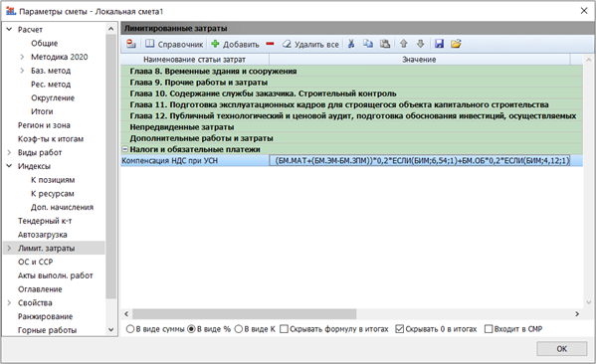Viewport: 596px width, 364px height.
Task: Open Коэф-ты к итогам section
Action: pyautogui.click(x=50, y=138)
